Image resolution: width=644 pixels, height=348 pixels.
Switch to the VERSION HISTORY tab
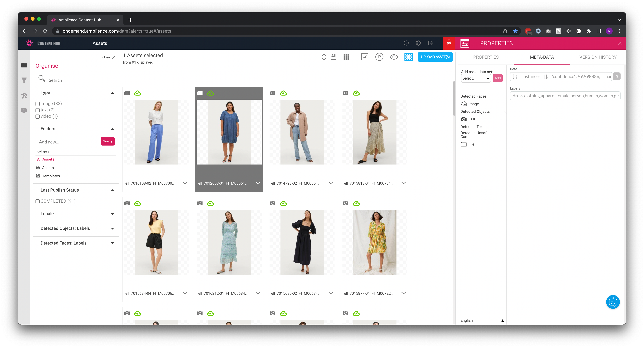(x=598, y=57)
